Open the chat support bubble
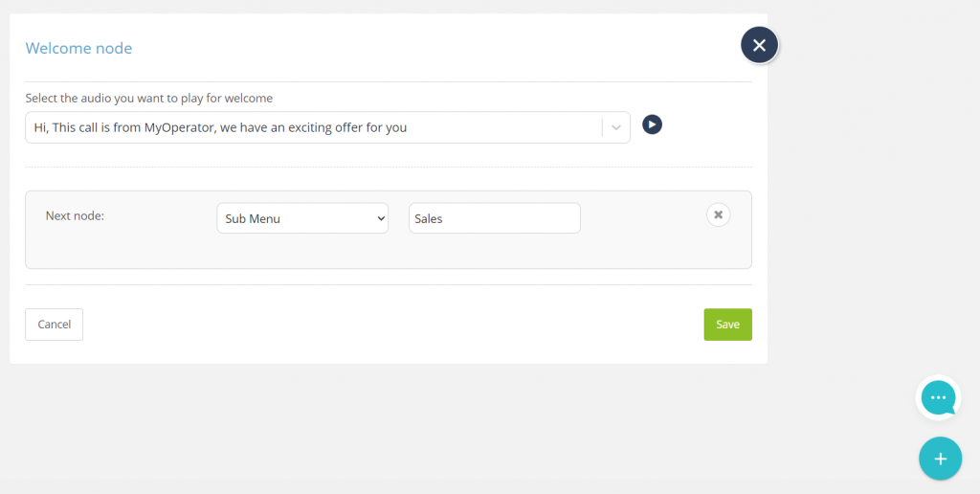This screenshot has width=980, height=494. (938, 397)
